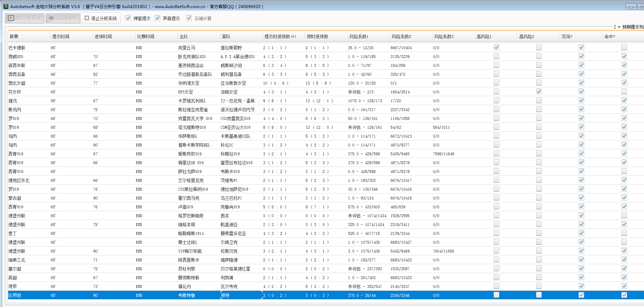Click the play icon on 启动分析系统
Image resolution: width=644 pixels, height=307 pixels.
coord(11,18)
